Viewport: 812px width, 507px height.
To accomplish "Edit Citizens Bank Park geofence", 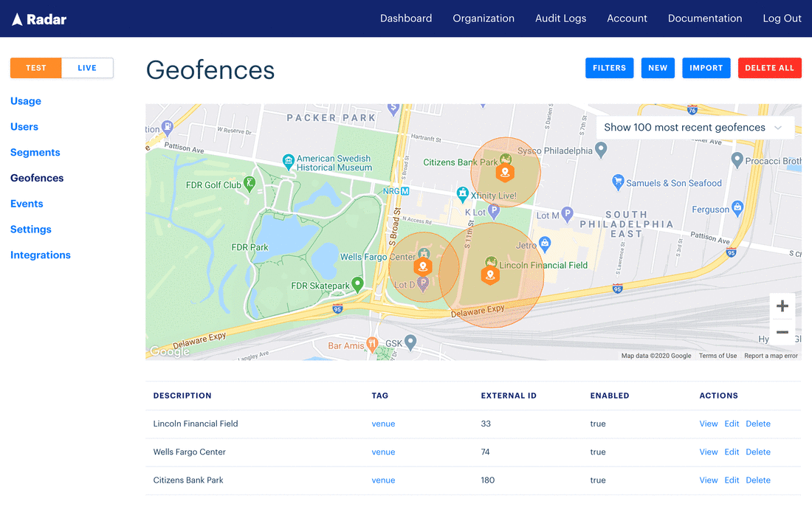I will click(732, 480).
